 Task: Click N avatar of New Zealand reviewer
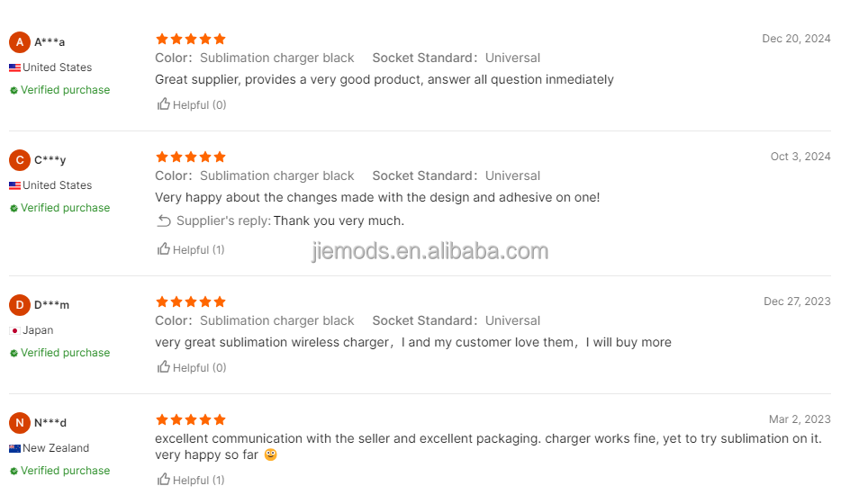pyautogui.click(x=20, y=423)
